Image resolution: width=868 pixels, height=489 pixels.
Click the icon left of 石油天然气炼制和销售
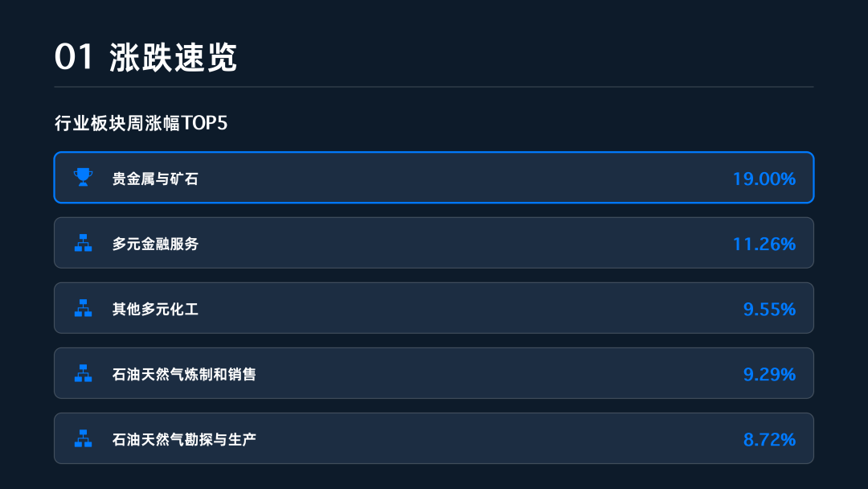coord(84,373)
